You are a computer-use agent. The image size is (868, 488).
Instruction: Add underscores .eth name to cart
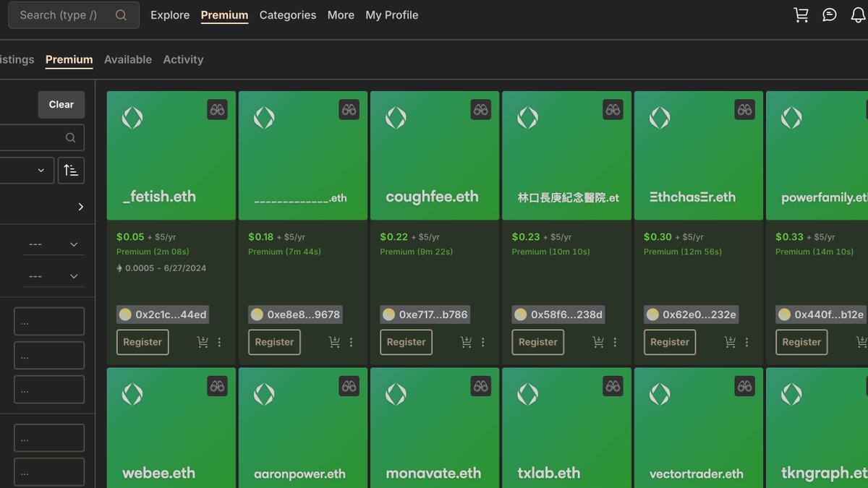[334, 342]
